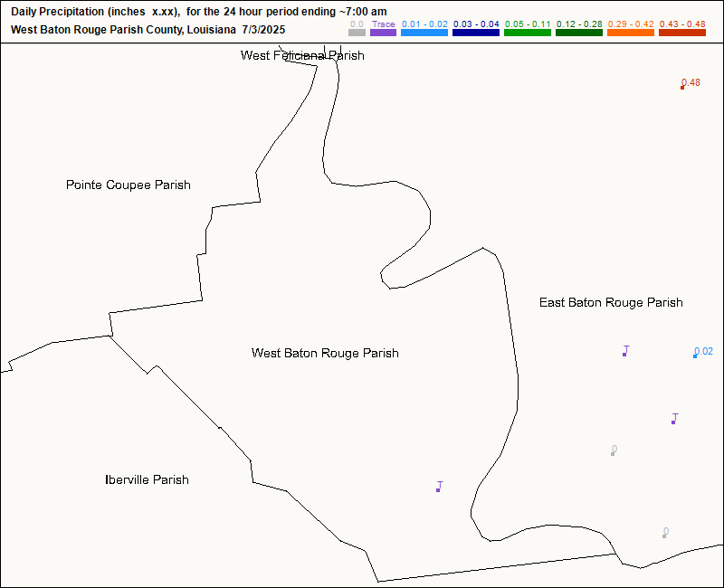
Task: Click the Daily Precipitation title text
Action: 199,12
